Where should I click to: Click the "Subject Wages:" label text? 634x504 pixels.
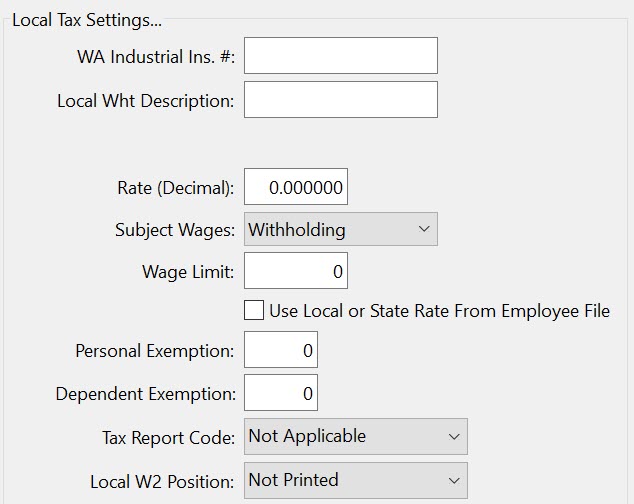(x=175, y=230)
